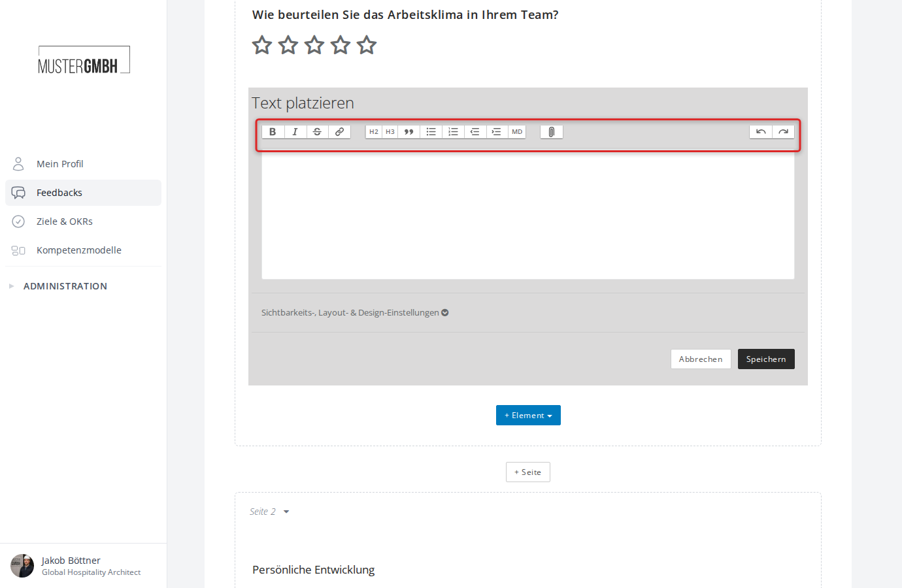This screenshot has height=588, width=902.
Task: Open Jakob Böttner's user avatar
Action: 22,566
